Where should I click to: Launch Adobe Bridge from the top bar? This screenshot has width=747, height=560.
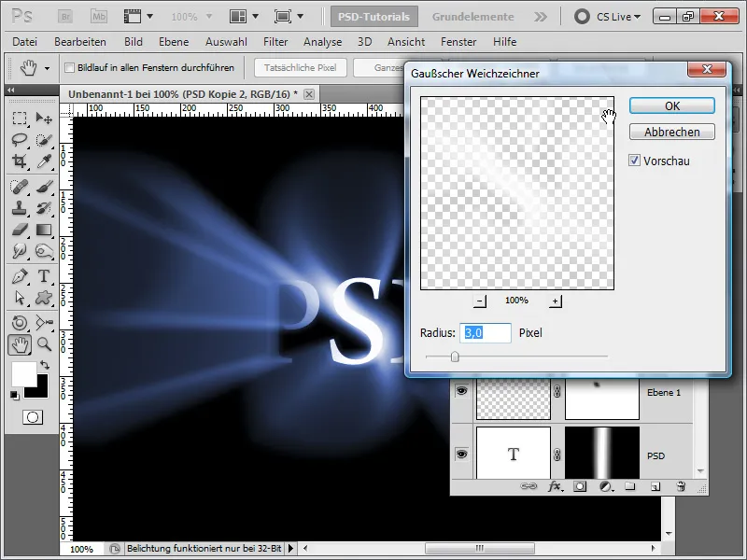[64, 17]
